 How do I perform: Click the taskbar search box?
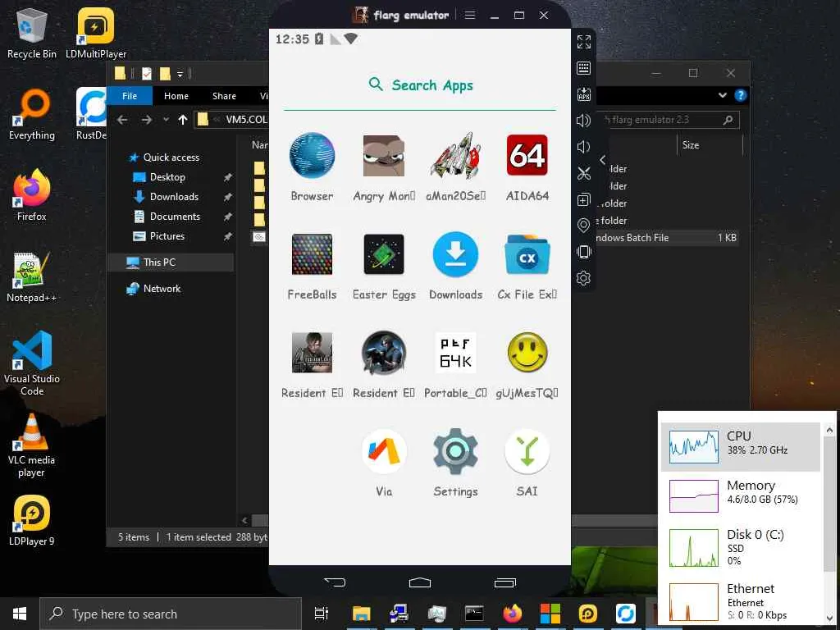(x=171, y=614)
